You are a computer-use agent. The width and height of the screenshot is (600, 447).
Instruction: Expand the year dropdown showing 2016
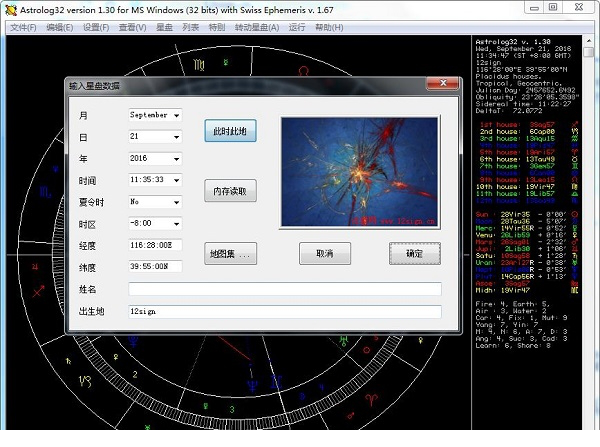click(x=176, y=158)
